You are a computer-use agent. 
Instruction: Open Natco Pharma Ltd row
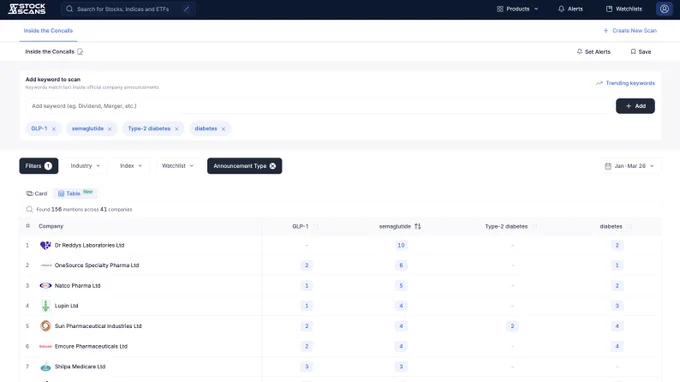(340, 286)
